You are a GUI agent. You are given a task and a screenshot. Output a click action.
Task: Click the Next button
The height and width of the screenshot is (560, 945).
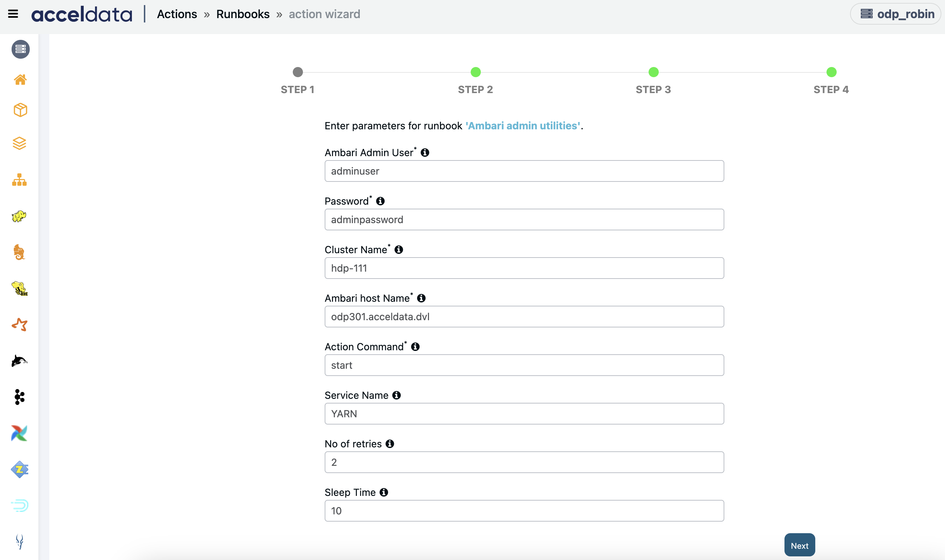(800, 545)
